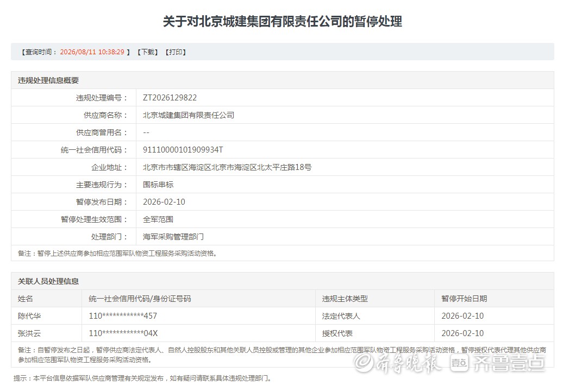
Task: Select the 违规处理信息概要 section header
Action: [x=48, y=80]
